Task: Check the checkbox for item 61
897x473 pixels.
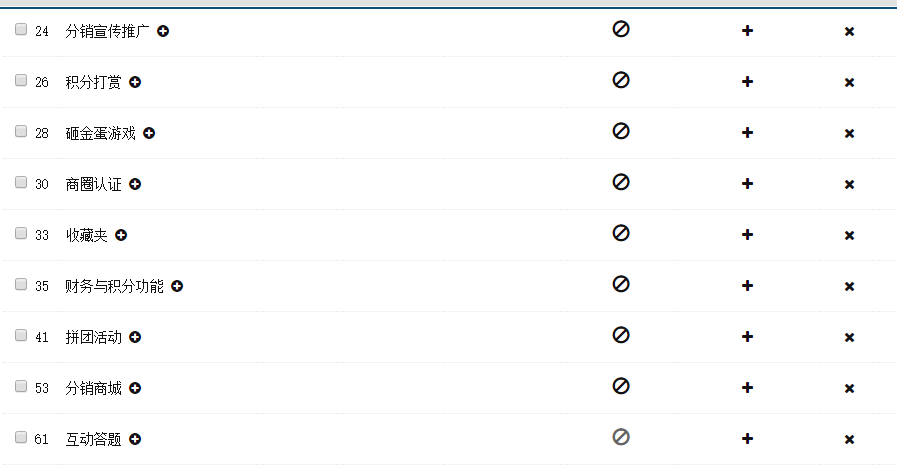Action: (21, 438)
